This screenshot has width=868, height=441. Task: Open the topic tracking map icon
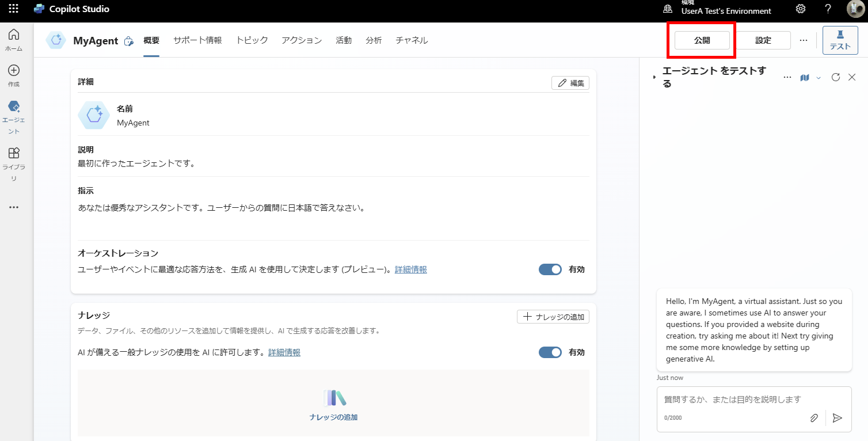pyautogui.click(x=804, y=77)
